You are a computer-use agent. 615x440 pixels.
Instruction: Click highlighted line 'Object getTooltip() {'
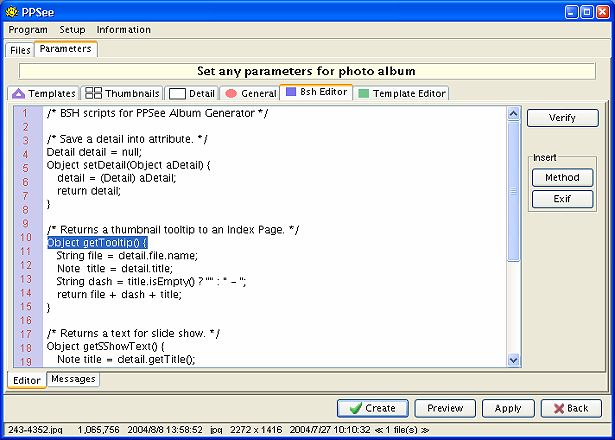click(x=97, y=243)
